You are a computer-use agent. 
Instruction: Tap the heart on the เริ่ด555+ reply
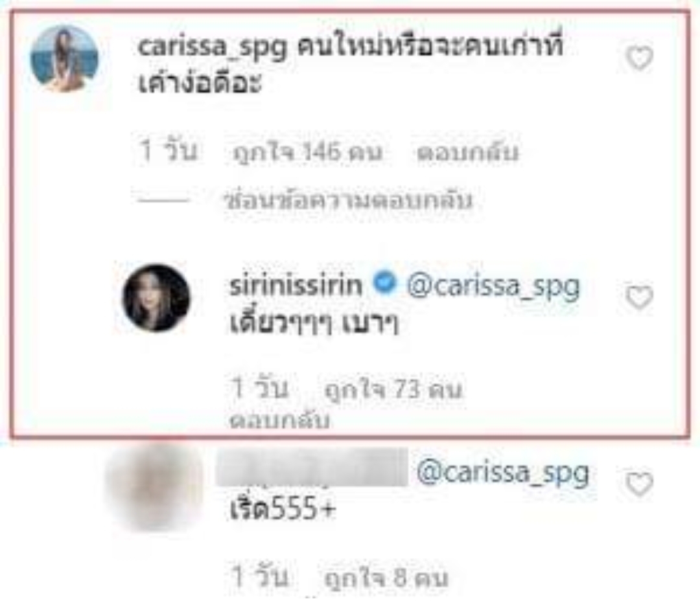[639, 484]
